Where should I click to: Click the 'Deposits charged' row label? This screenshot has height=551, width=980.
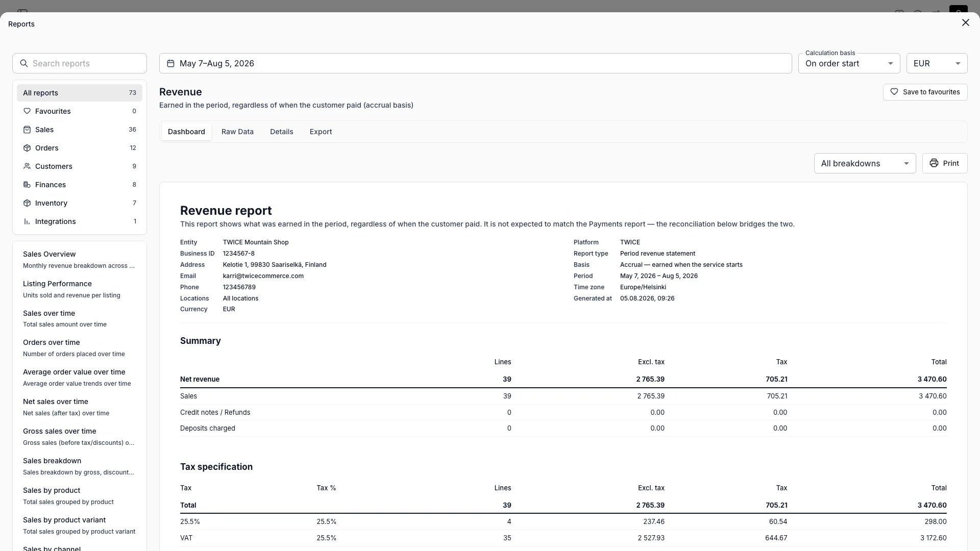(208, 428)
